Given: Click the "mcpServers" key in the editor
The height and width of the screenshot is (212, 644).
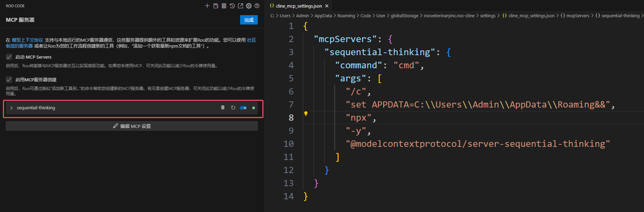Looking at the screenshot, I should click(x=346, y=39).
